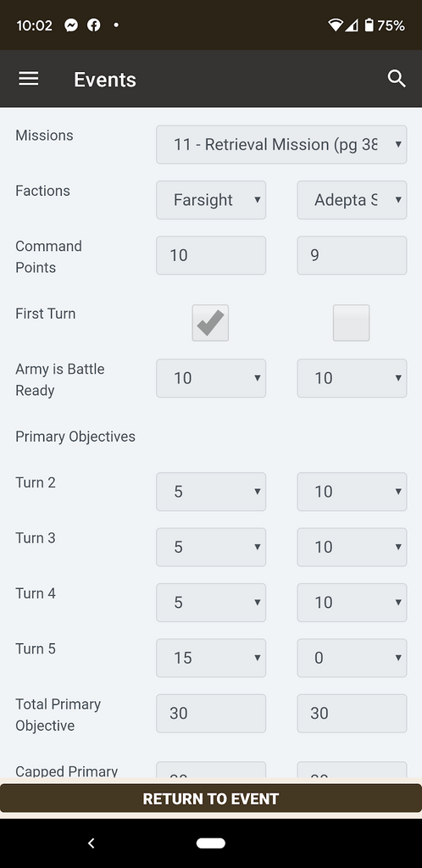Select the left Command Points field showing 10
Viewport: 422px width, 868px height.
pos(211,255)
